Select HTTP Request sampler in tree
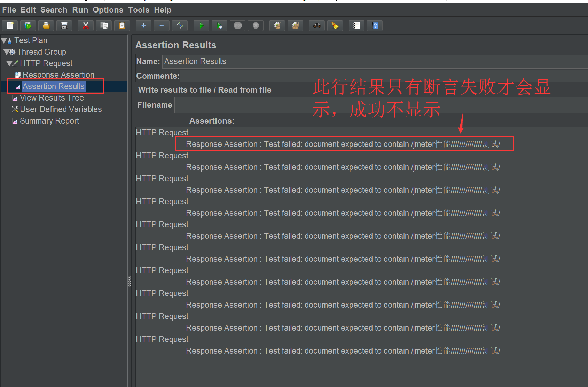 tap(46, 63)
